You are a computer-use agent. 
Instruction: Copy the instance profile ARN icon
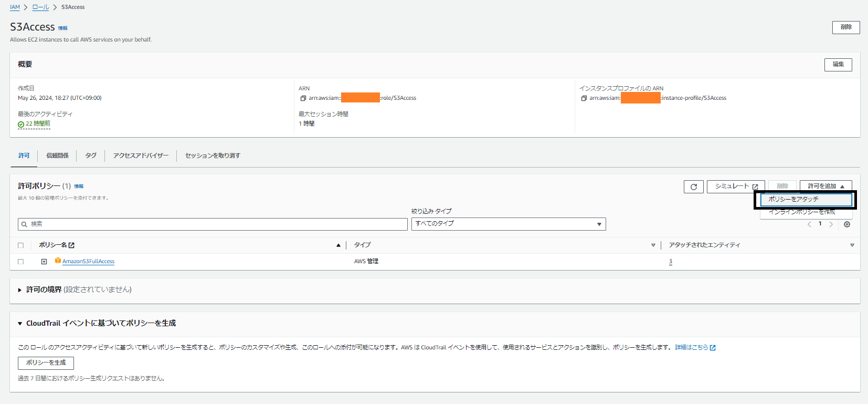click(x=584, y=98)
